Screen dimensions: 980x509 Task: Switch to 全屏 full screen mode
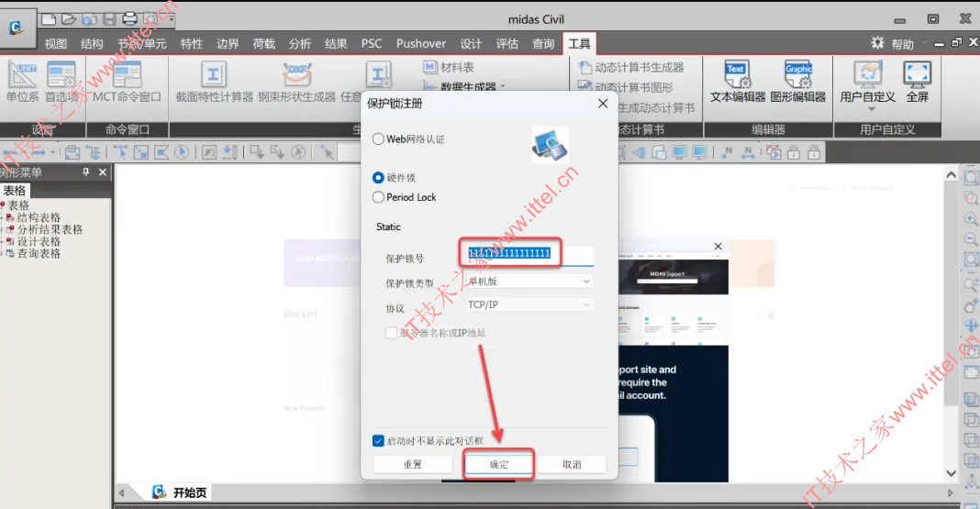(917, 82)
